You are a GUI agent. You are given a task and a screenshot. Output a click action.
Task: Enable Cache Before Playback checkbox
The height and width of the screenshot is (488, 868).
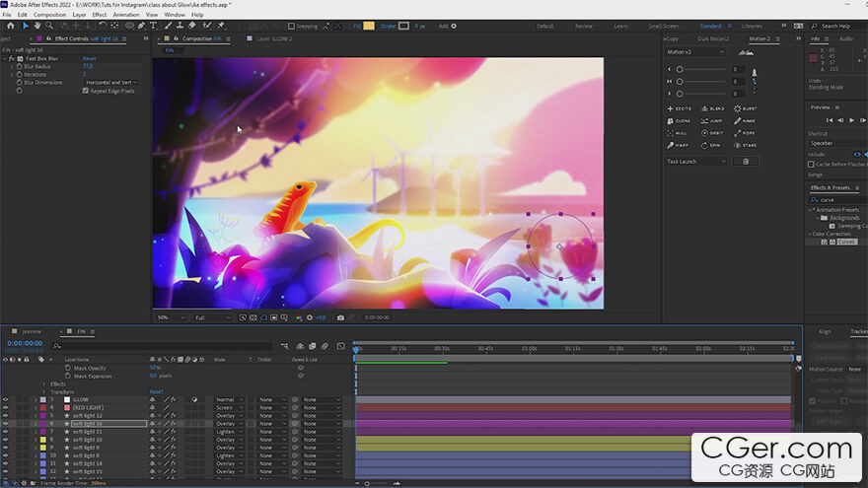coord(811,165)
